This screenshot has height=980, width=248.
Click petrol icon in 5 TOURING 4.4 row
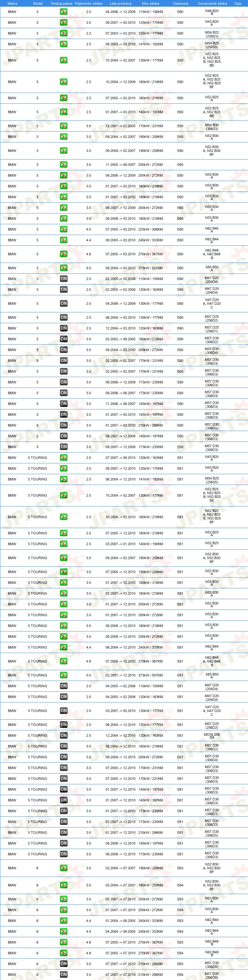63,647
